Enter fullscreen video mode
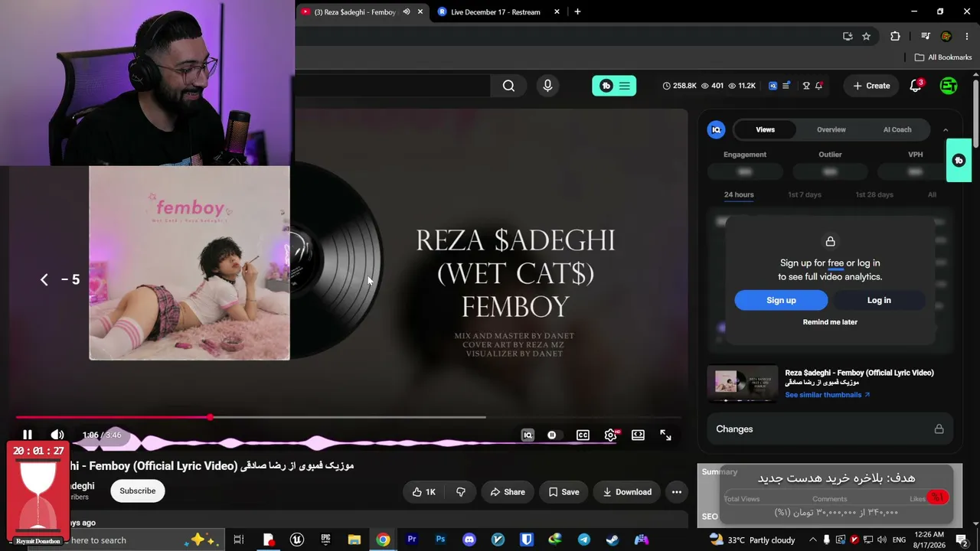The image size is (980, 551). tap(665, 435)
